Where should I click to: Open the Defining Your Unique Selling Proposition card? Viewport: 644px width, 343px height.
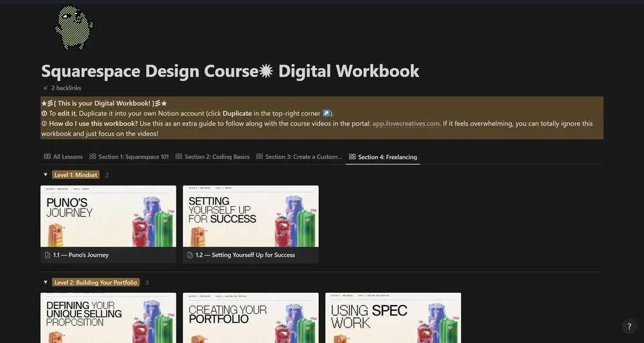[x=108, y=318]
